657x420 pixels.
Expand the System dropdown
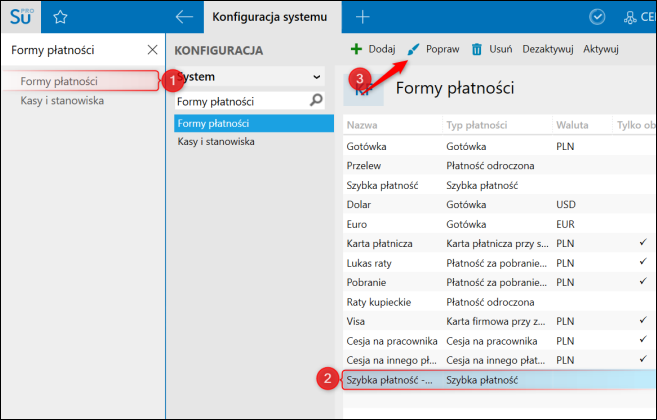pos(317,76)
